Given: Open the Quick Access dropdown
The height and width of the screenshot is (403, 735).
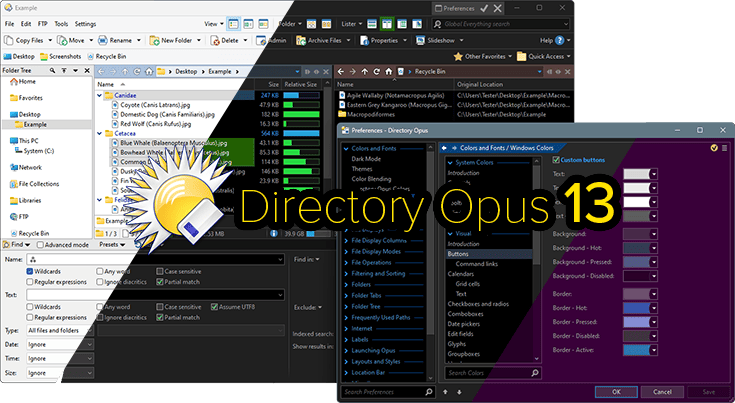Looking at the screenshot, I should tap(543, 57).
